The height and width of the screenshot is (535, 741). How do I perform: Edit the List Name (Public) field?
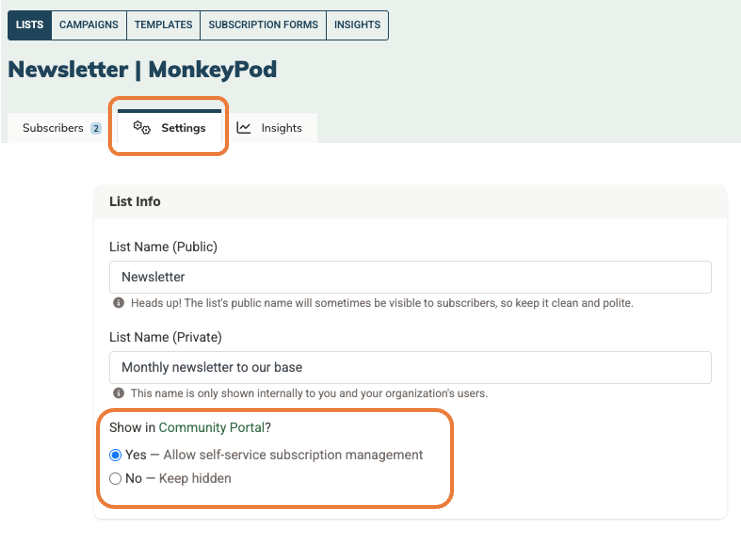pos(410,277)
